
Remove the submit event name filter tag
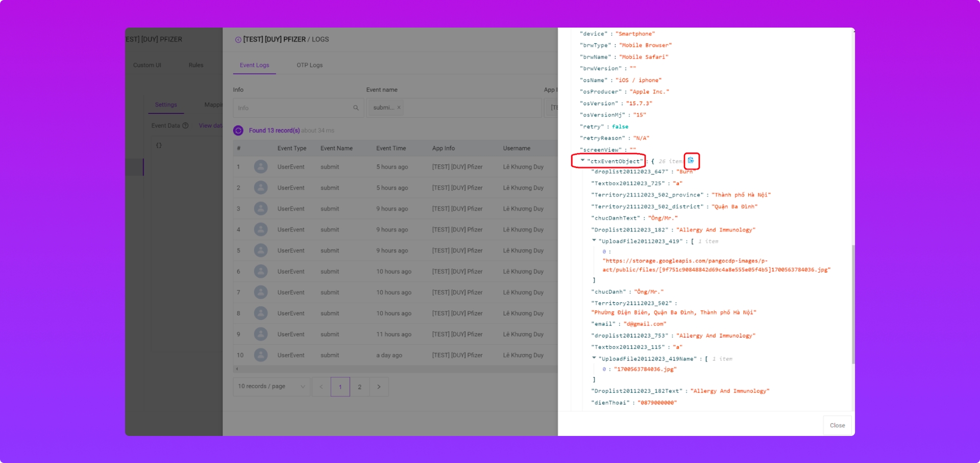tap(399, 108)
